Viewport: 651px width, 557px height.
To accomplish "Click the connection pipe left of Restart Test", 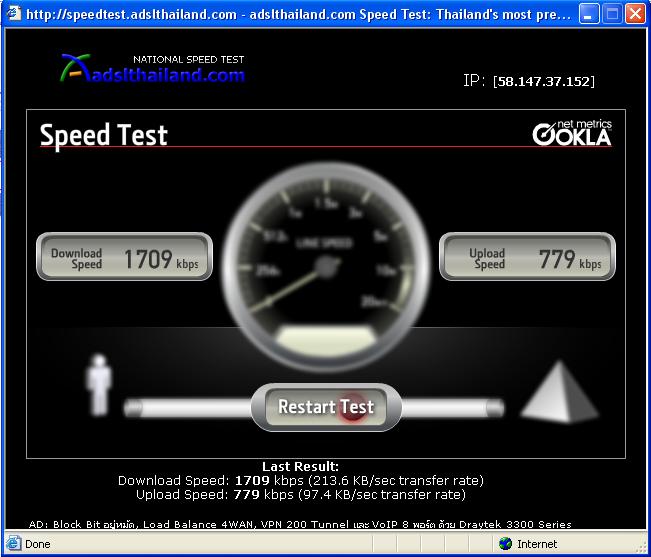I will tap(189, 408).
